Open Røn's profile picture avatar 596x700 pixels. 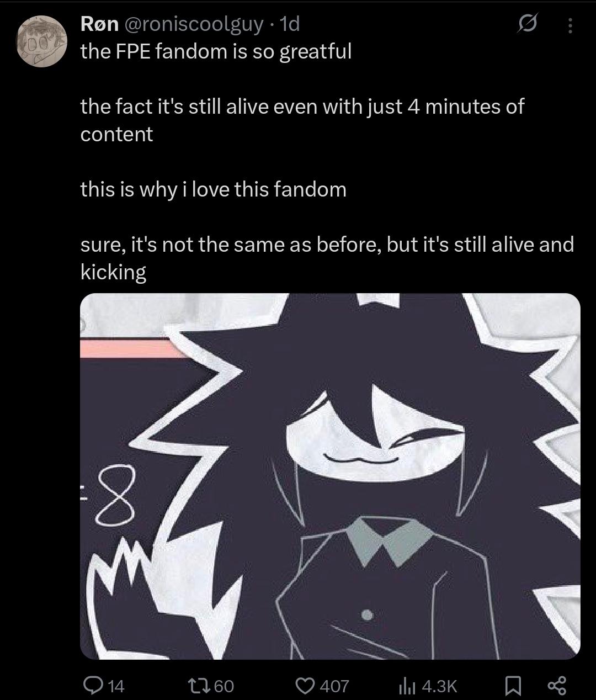pos(40,41)
